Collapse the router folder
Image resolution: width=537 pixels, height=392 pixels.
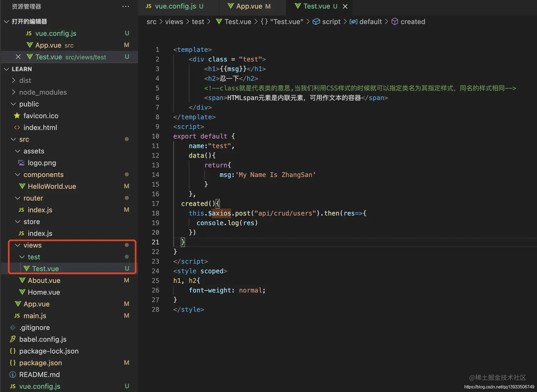[18, 198]
